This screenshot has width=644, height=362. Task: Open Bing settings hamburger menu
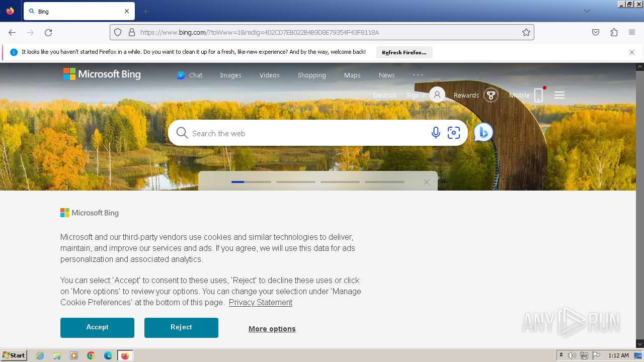[559, 95]
